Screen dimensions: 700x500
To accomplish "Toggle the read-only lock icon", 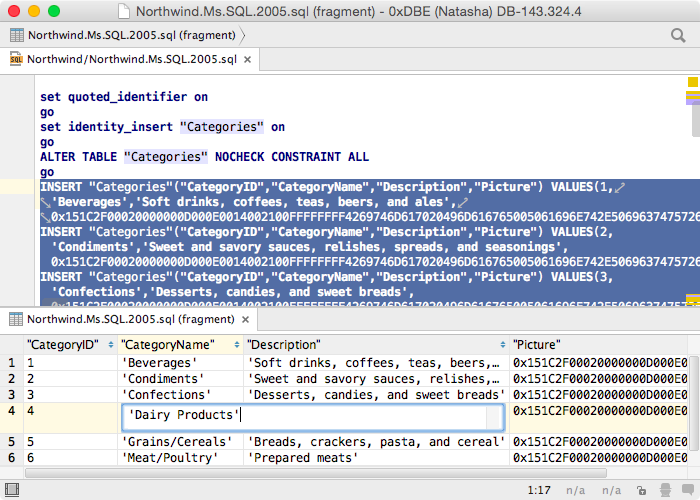I will coord(642,490).
